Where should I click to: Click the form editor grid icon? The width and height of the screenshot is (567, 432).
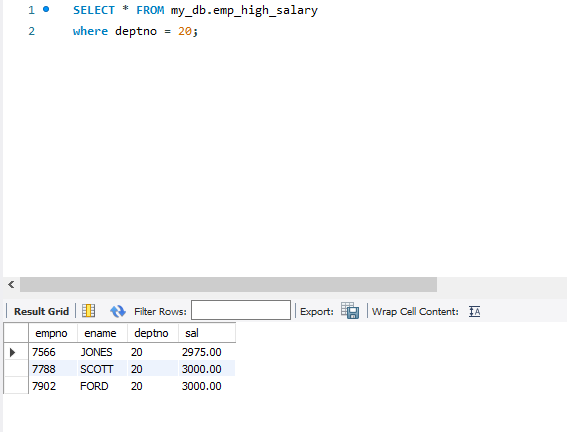89,311
